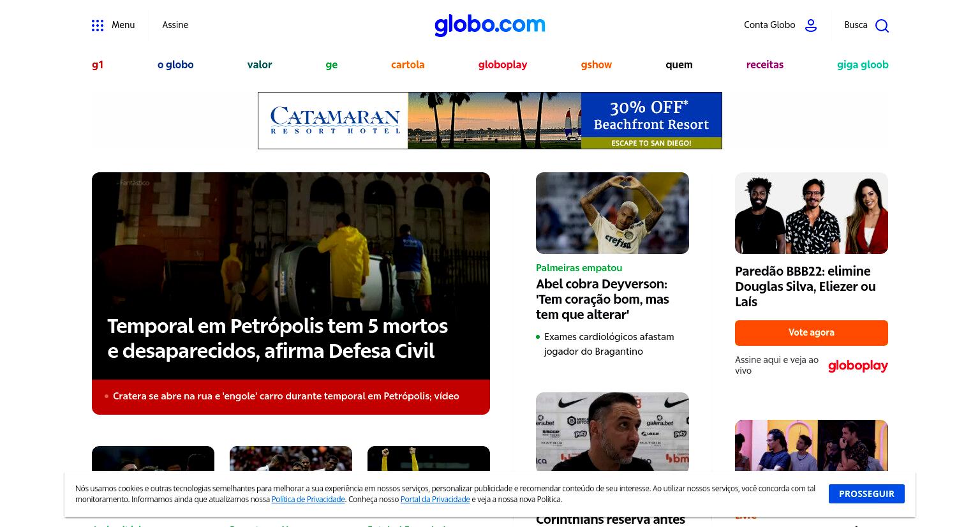Open the Portal da Privacidade link
The image size is (980, 527).
[x=435, y=500]
